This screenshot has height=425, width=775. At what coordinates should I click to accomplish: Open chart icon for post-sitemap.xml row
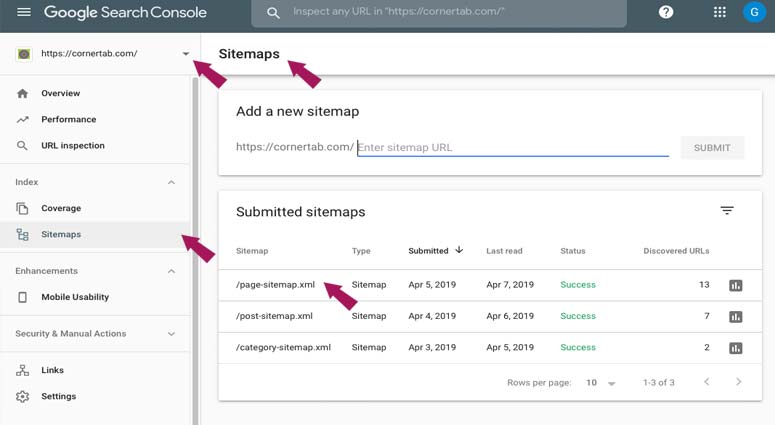[736, 317]
